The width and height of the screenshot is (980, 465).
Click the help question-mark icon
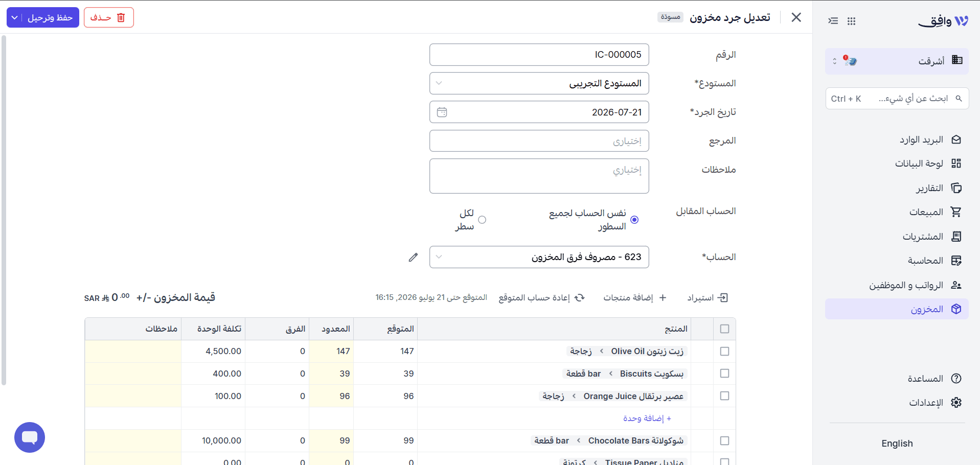(956, 379)
